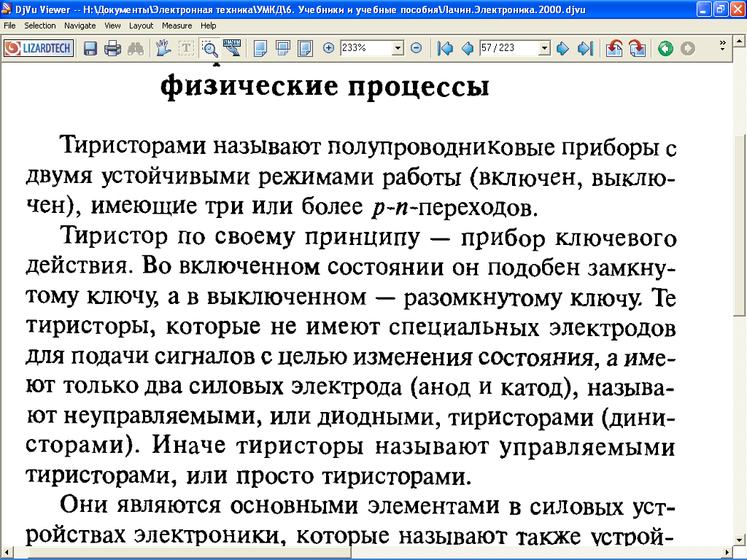Switch to continuous page layout
Image resolution: width=747 pixels, height=560 pixels.
click(x=283, y=48)
